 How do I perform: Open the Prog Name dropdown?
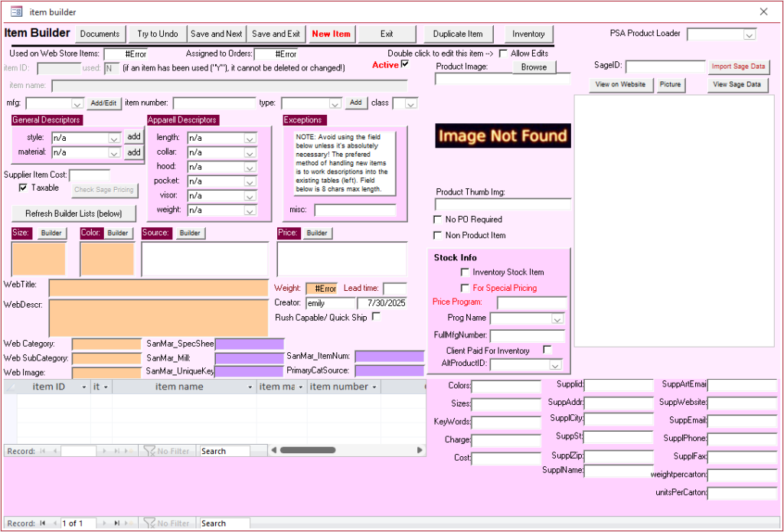(x=557, y=318)
